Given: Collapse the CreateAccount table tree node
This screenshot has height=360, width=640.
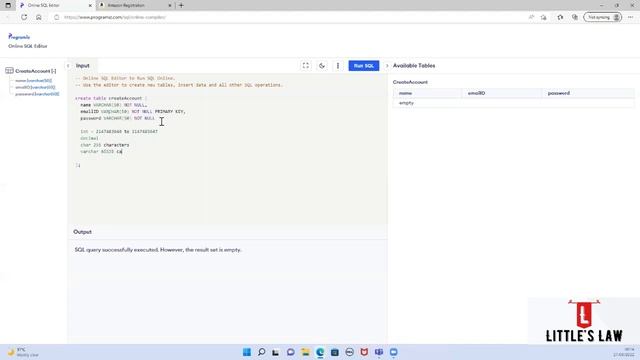Looking at the screenshot, I should pyautogui.click(x=53, y=71).
